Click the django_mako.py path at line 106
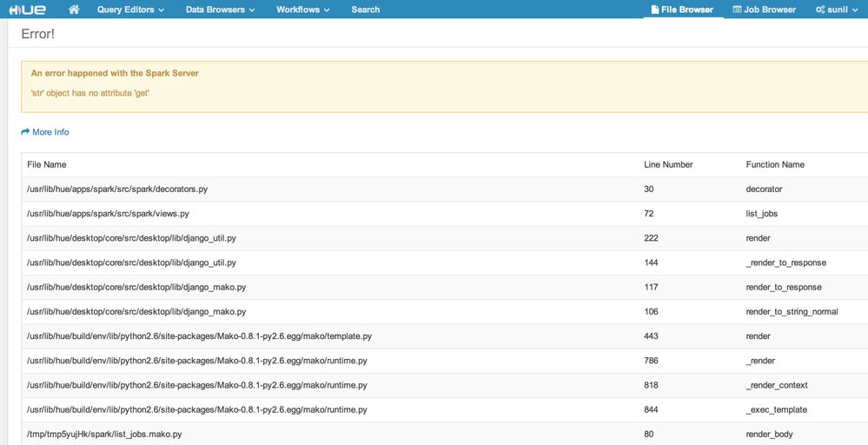The height and width of the screenshot is (445, 868). pos(136,312)
